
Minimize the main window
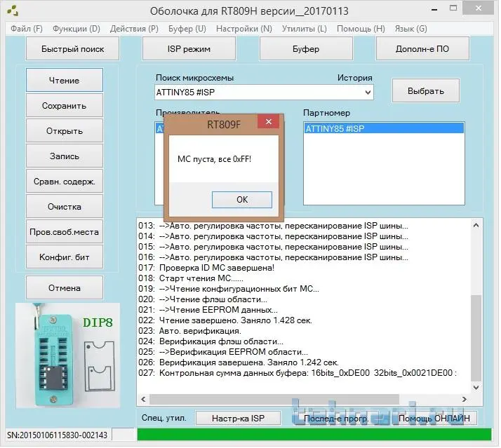point(434,10)
